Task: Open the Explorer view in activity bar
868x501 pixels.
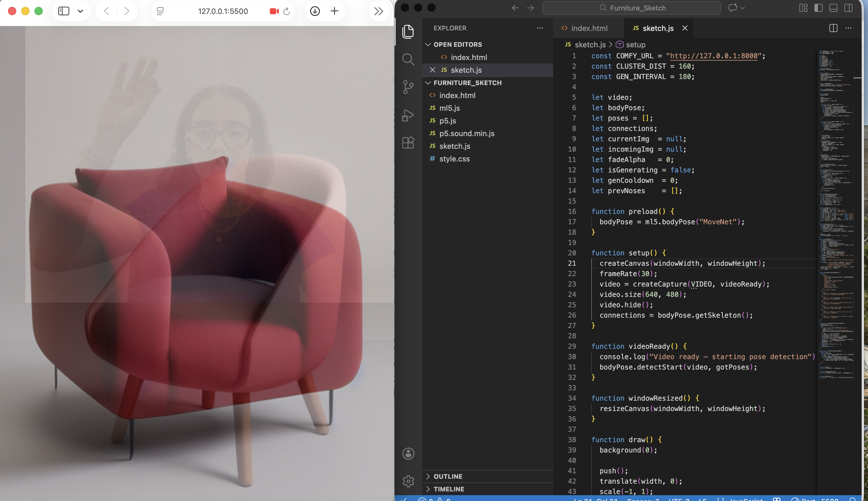Action: pyautogui.click(x=408, y=32)
